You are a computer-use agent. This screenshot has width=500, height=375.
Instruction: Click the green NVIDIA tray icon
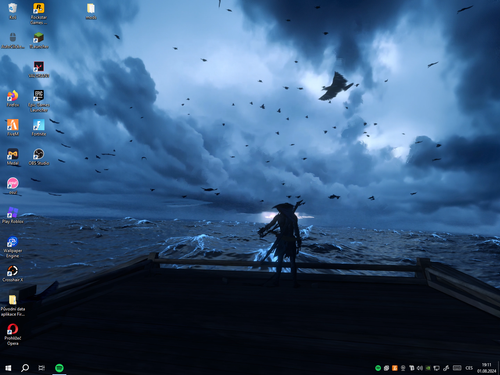point(428,368)
